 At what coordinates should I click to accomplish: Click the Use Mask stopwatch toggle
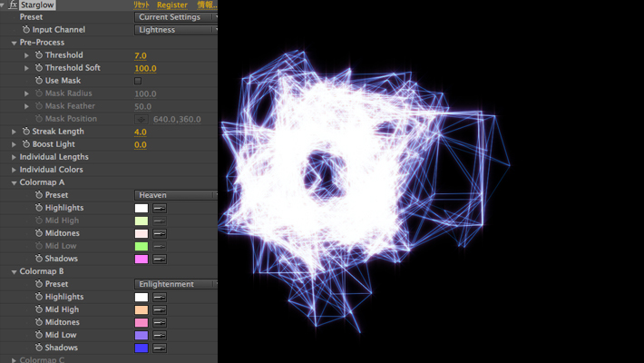(39, 81)
